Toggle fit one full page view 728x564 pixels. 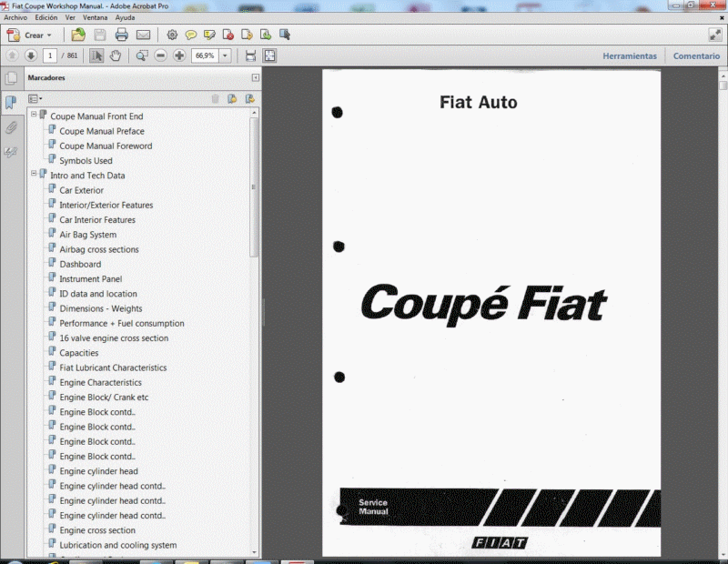coord(269,55)
